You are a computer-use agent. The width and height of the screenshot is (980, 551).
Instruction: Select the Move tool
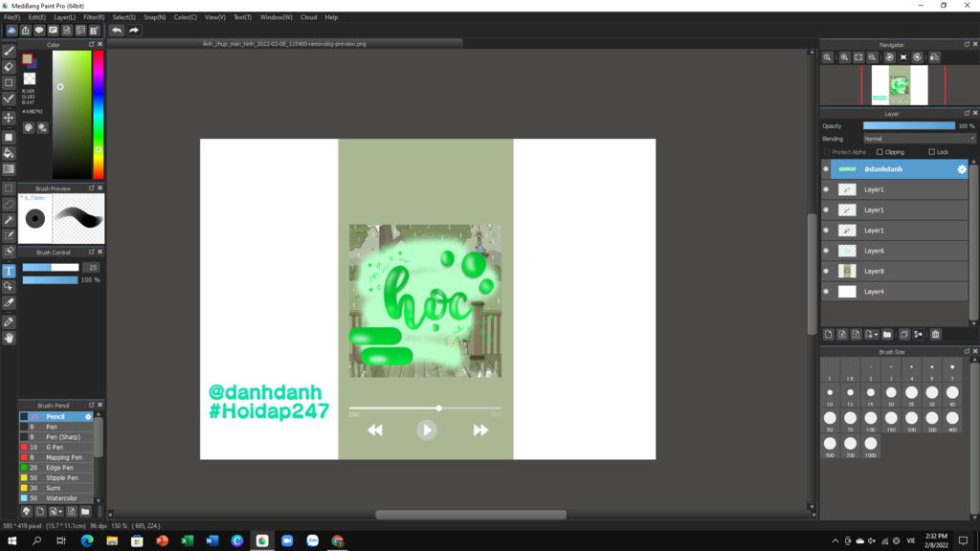9,118
